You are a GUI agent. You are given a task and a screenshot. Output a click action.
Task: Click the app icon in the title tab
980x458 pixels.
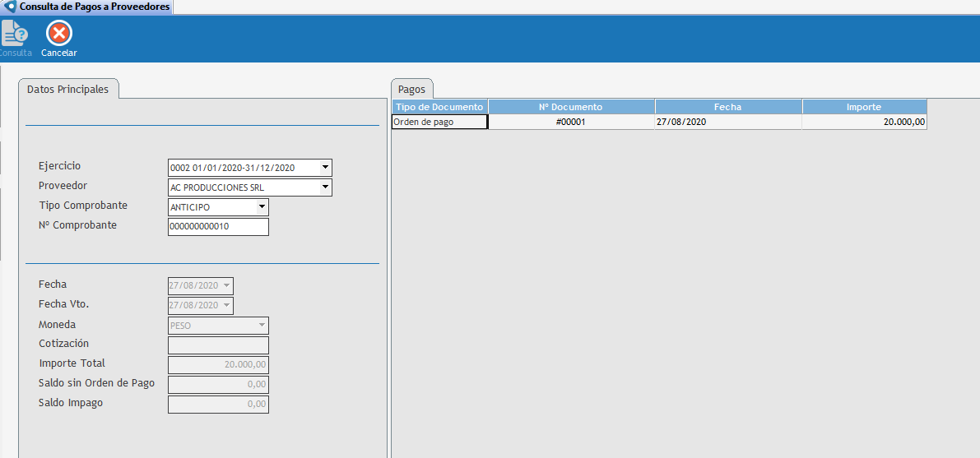(x=11, y=7)
